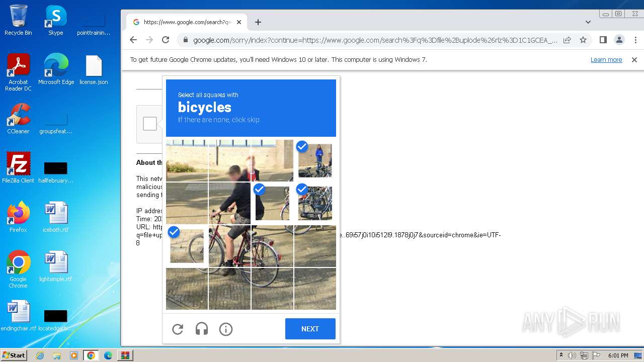Click the clock showing 6:01 PM
Screen dimensions: 644x362
[618, 355]
